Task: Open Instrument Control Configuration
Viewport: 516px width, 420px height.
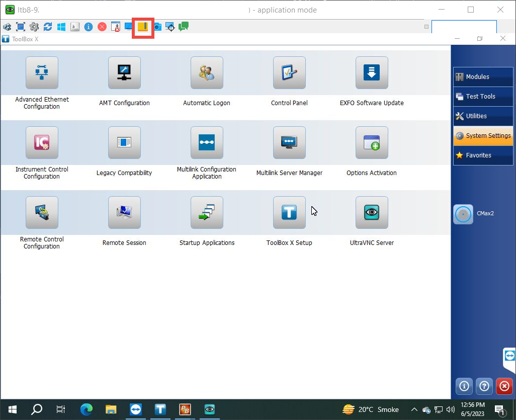Action: pos(42,142)
